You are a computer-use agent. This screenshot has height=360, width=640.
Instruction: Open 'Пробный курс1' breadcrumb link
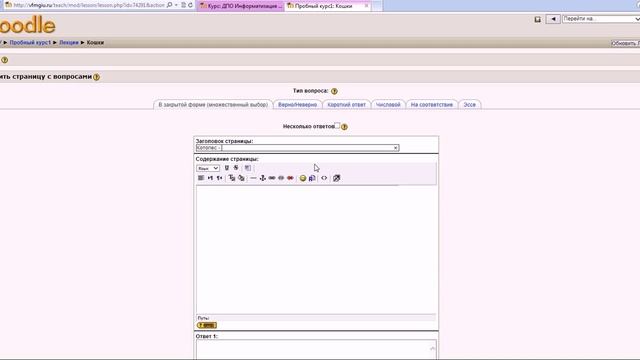click(x=30, y=42)
